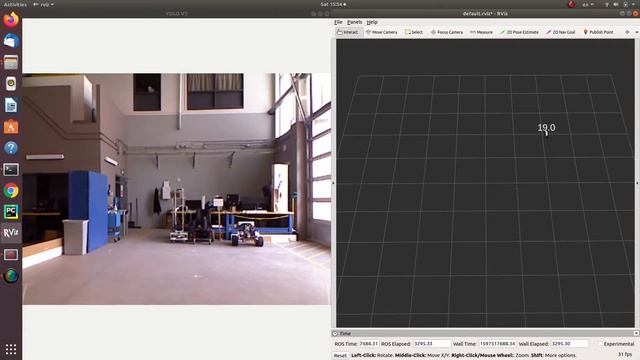The height and width of the screenshot is (360, 640).
Task: Open Firefox from the dock
Action: click(x=11, y=20)
